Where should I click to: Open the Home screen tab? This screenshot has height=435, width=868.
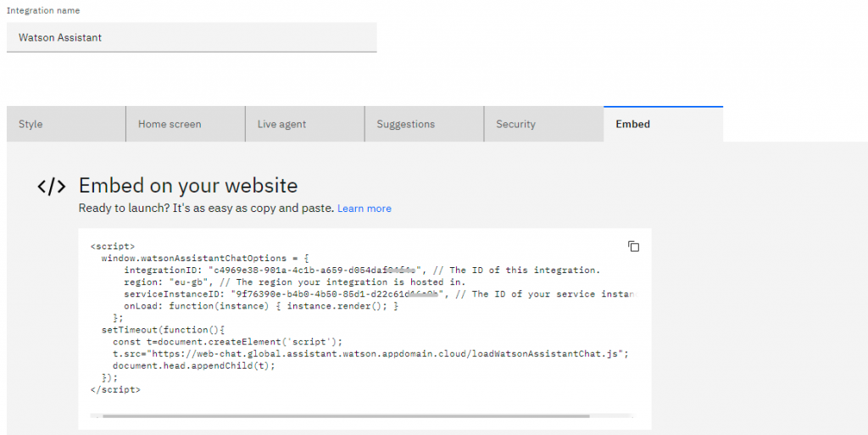click(x=186, y=124)
